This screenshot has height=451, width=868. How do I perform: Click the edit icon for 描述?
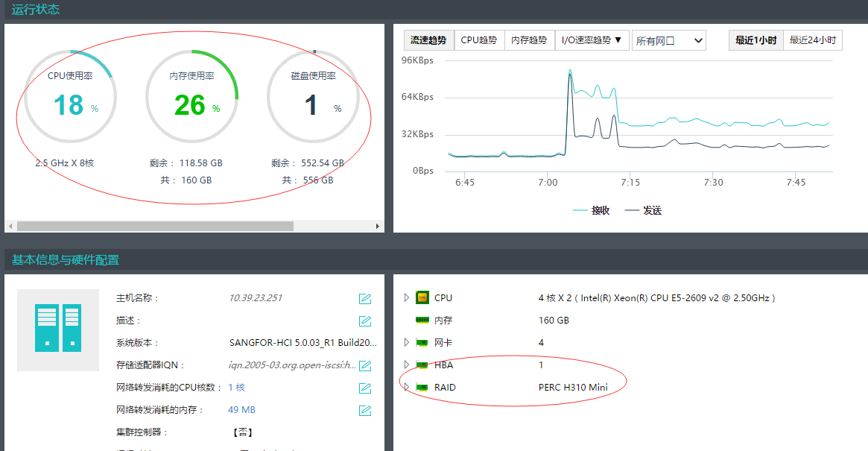[x=365, y=321]
